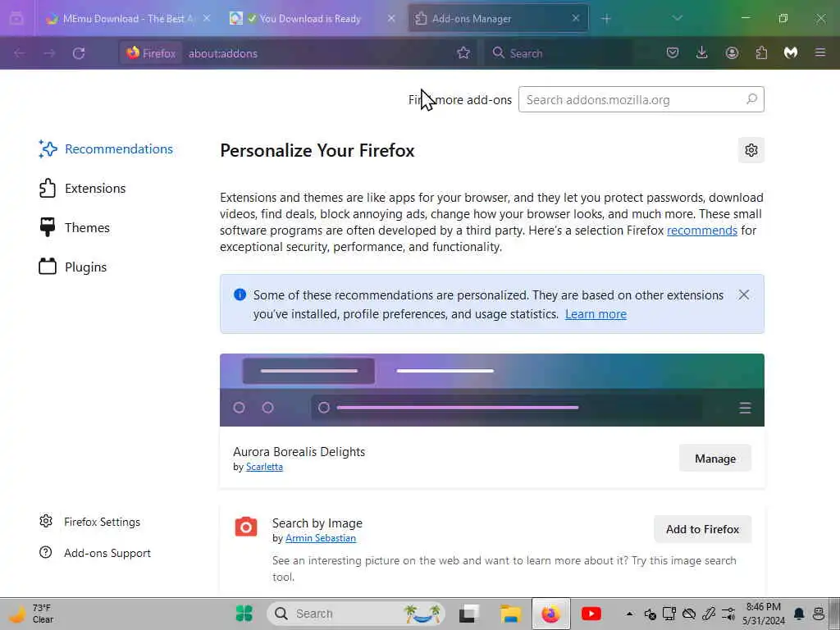This screenshot has height=630, width=840.
Task: Go forward one page
Action: pyautogui.click(x=49, y=53)
